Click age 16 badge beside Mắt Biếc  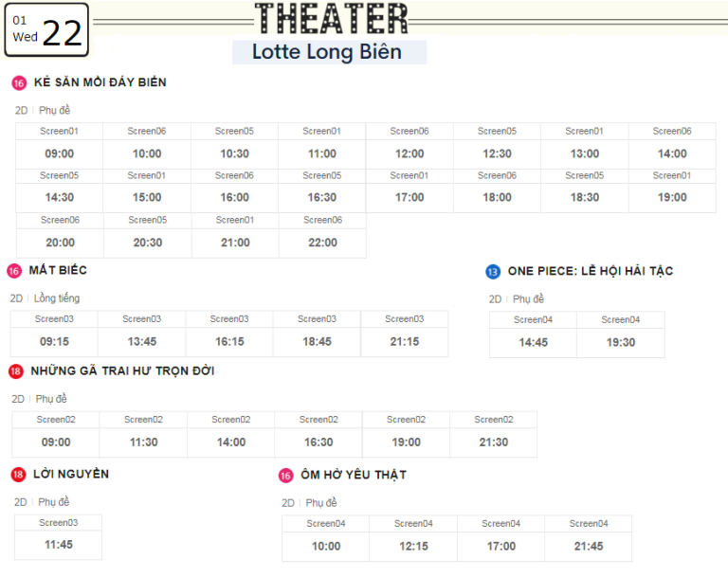pyautogui.click(x=14, y=271)
